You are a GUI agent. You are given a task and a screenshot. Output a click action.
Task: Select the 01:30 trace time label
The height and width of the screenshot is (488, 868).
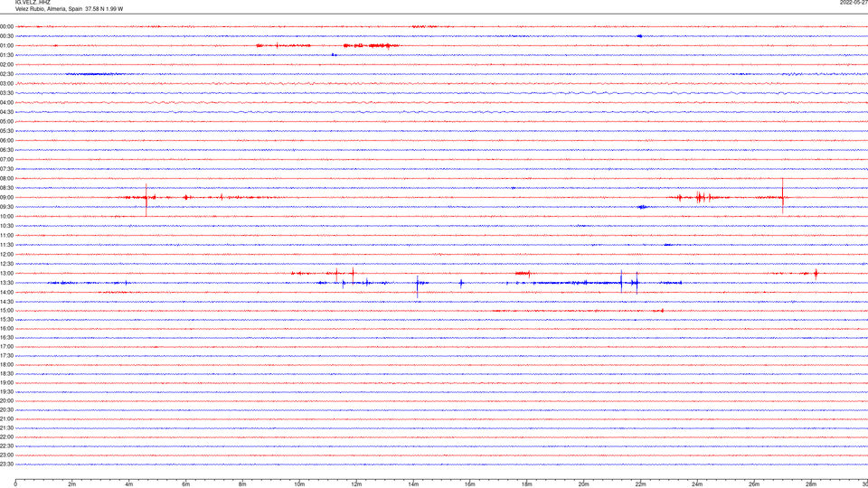point(6,55)
